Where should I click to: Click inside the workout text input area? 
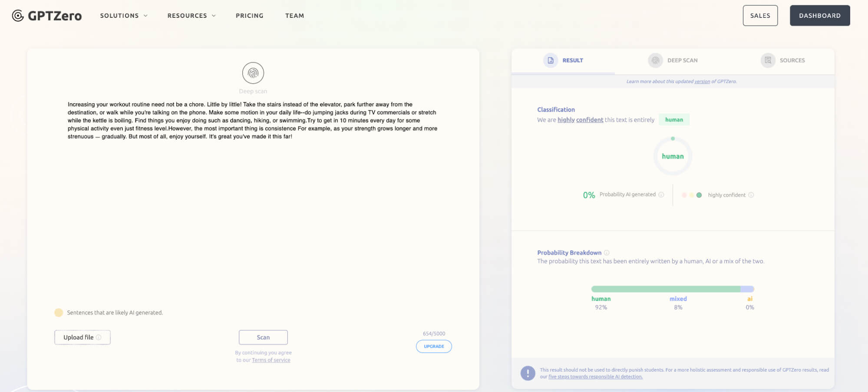[x=252, y=195]
